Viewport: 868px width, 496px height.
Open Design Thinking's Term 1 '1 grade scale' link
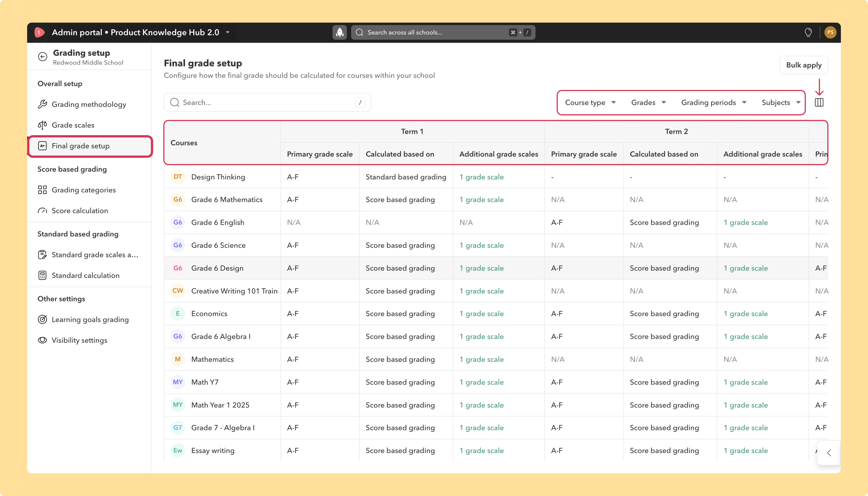(x=481, y=177)
